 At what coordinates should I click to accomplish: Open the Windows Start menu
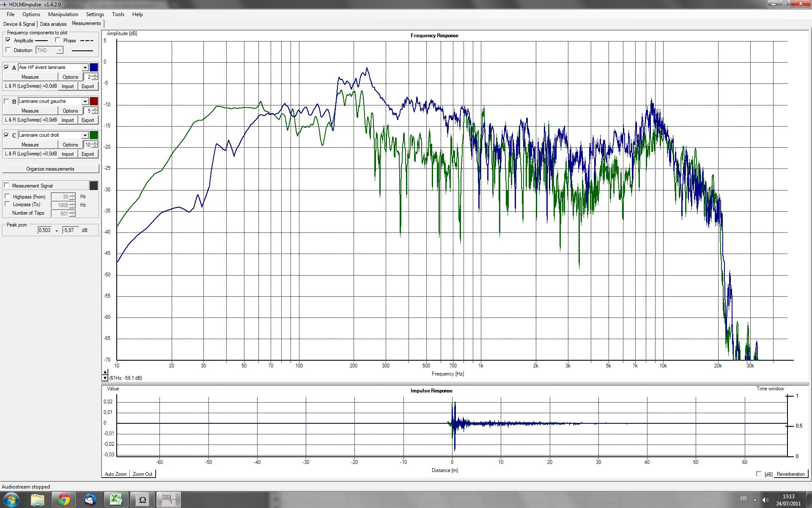tap(11, 500)
